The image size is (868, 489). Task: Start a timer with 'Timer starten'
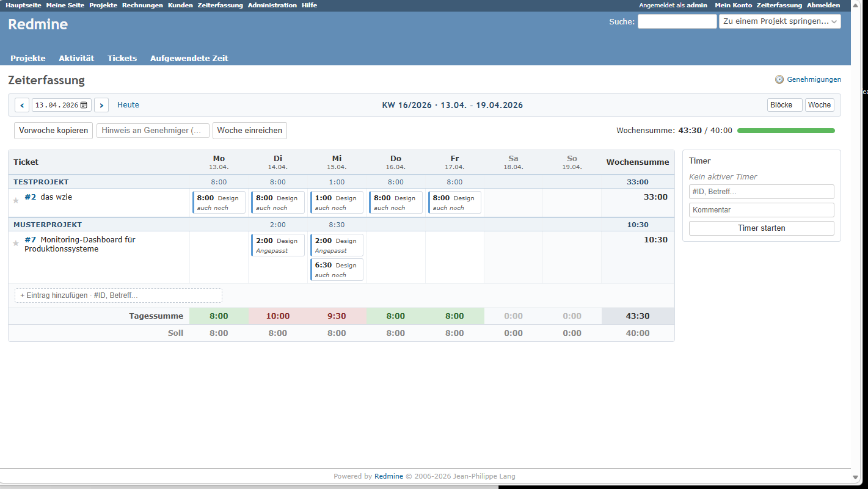pyautogui.click(x=761, y=228)
